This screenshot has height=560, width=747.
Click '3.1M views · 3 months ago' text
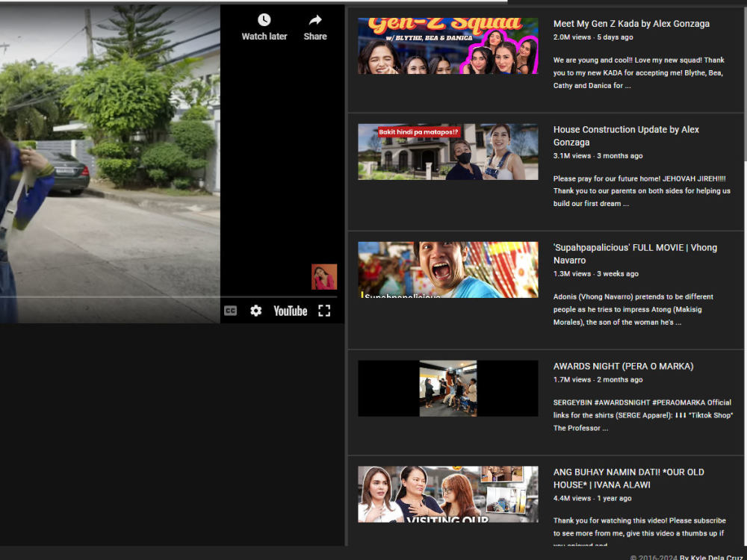[x=598, y=156]
